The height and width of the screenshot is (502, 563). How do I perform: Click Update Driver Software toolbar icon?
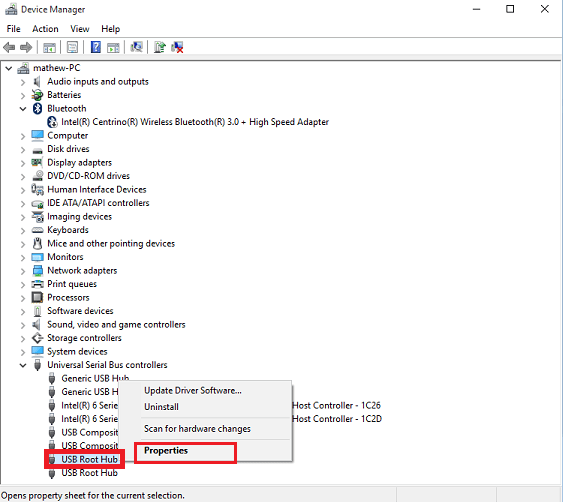pos(159,47)
